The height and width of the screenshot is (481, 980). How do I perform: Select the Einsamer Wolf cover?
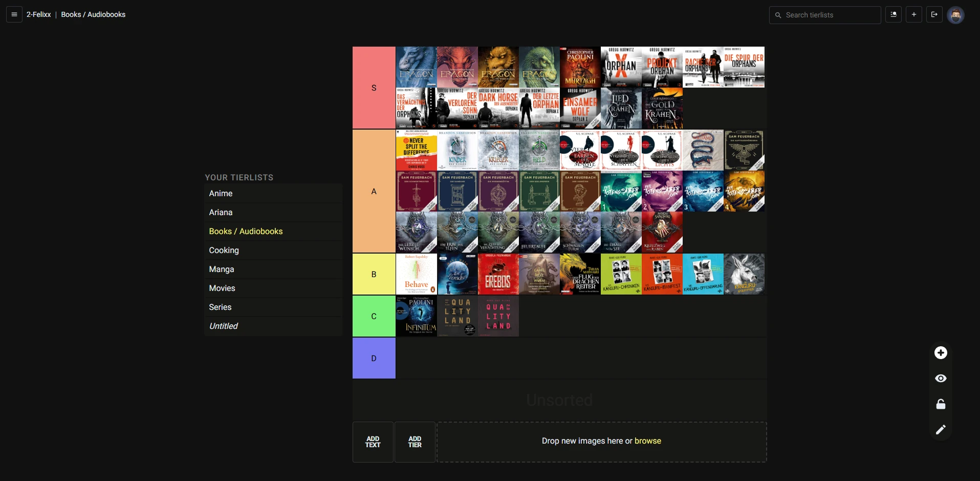(580, 108)
